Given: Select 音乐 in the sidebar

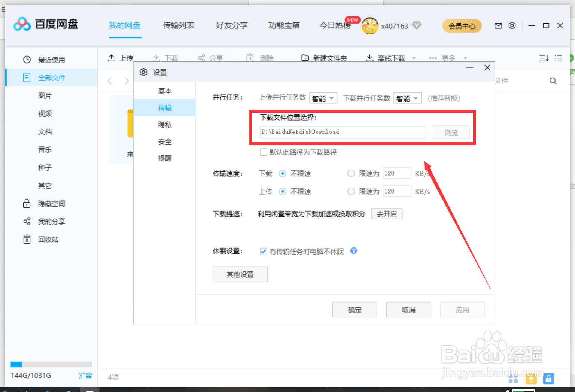Looking at the screenshot, I should click(45, 149).
